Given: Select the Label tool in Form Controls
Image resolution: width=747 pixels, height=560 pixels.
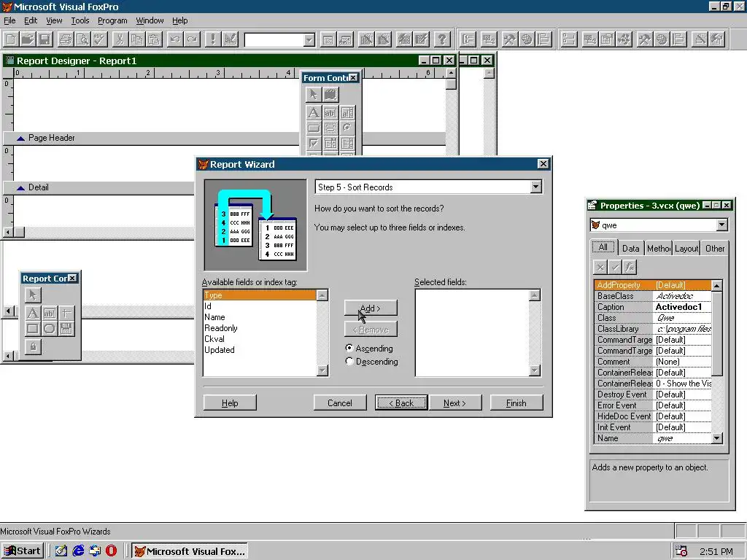Looking at the screenshot, I should tap(313, 113).
